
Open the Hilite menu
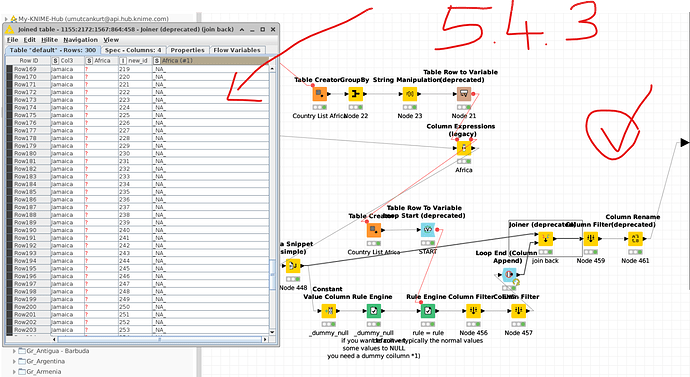tap(49, 40)
